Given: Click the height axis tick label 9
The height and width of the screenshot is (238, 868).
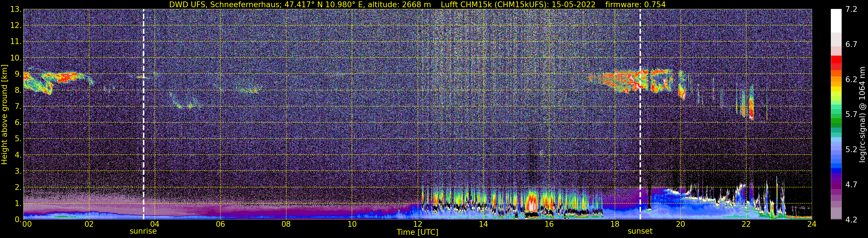Looking at the screenshot, I should click(18, 74).
